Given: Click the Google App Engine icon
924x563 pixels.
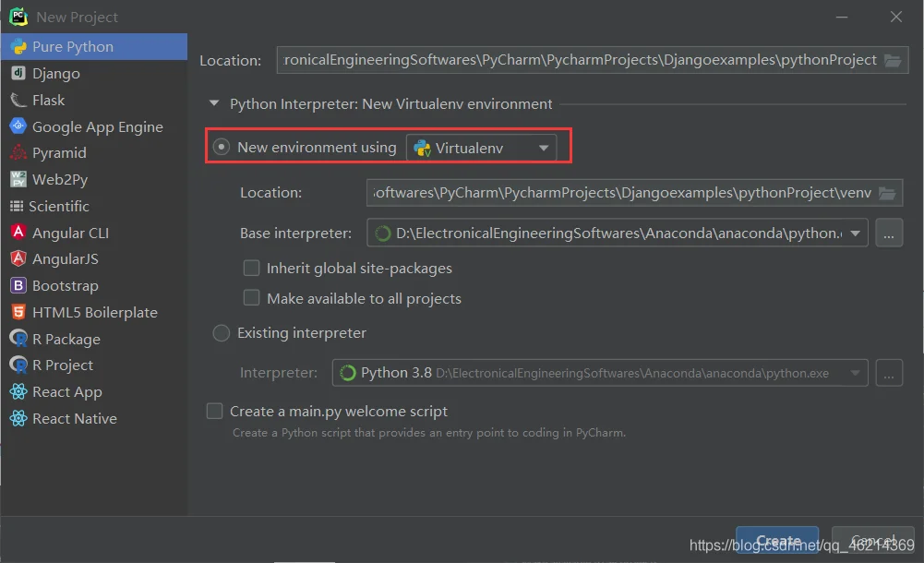Looking at the screenshot, I should click(x=18, y=126).
